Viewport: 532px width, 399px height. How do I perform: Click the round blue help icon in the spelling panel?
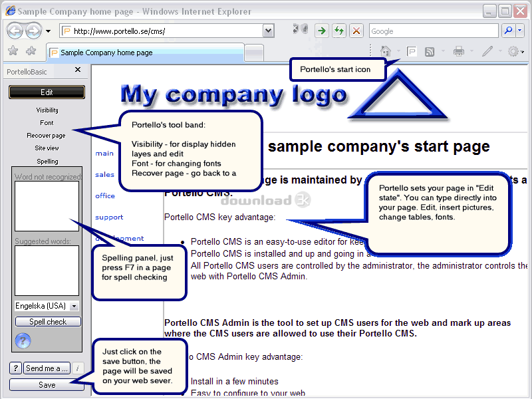click(23, 341)
